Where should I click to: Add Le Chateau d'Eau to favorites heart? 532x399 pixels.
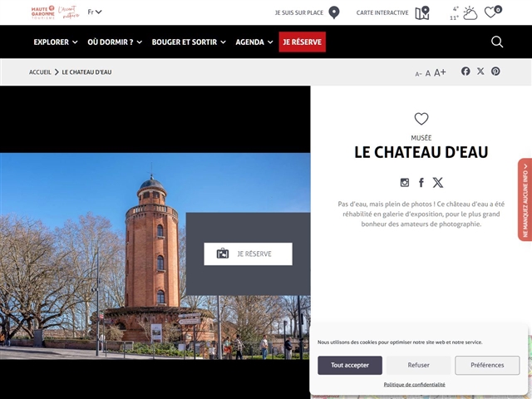pos(421,119)
